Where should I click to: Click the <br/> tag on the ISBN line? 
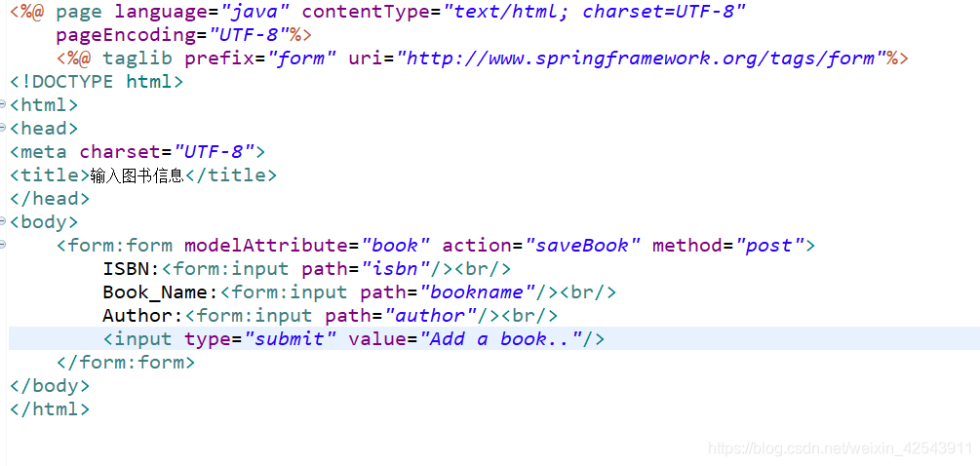tap(483, 269)
